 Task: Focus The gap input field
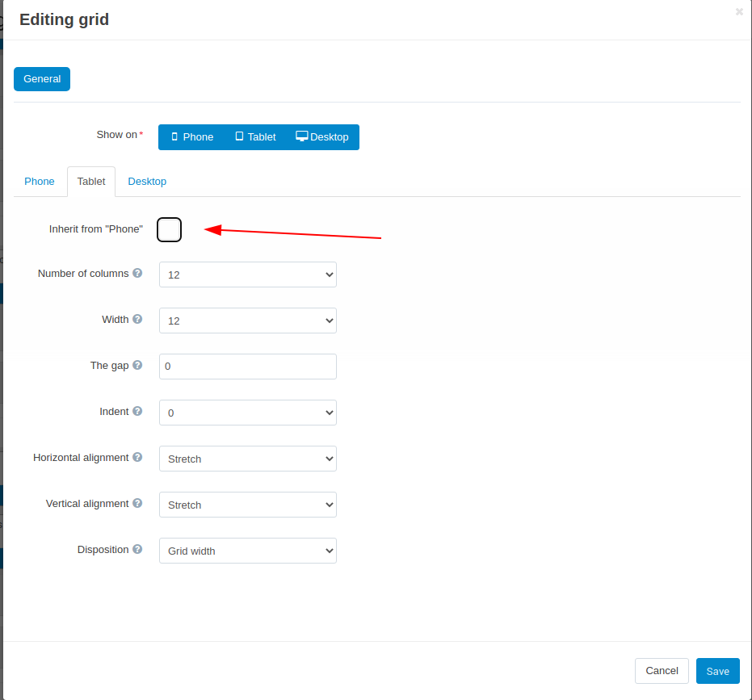point(248,367)
